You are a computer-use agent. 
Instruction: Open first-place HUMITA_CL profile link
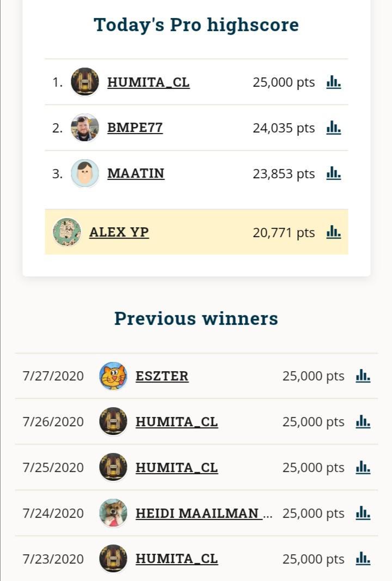point(149,82)
